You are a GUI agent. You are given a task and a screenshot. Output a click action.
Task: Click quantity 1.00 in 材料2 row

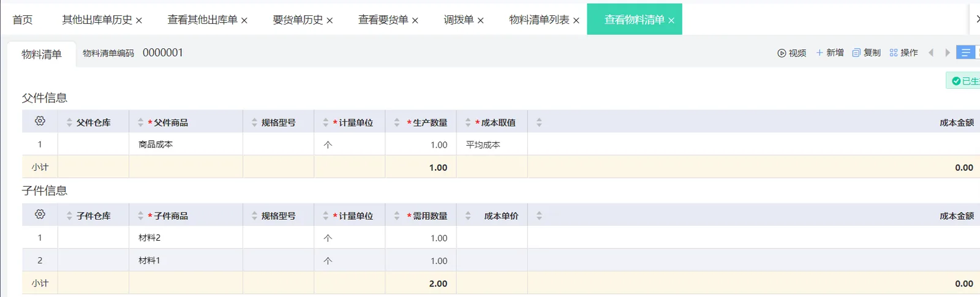[x=421, y=238]
